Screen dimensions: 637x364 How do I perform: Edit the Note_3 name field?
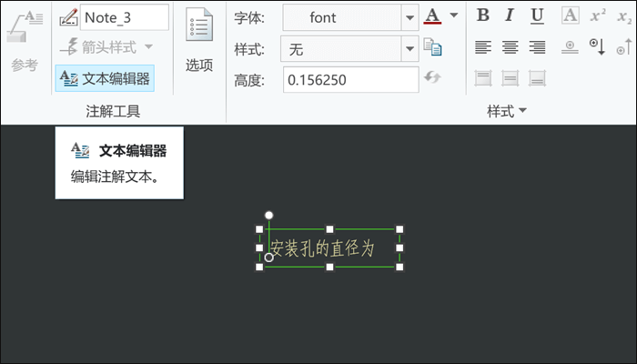click(125, 17)
